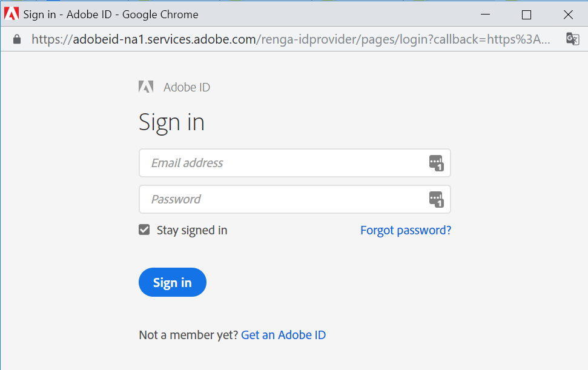
Task: Close the Adobe ID sign-in window
Action: coord(568,15)
